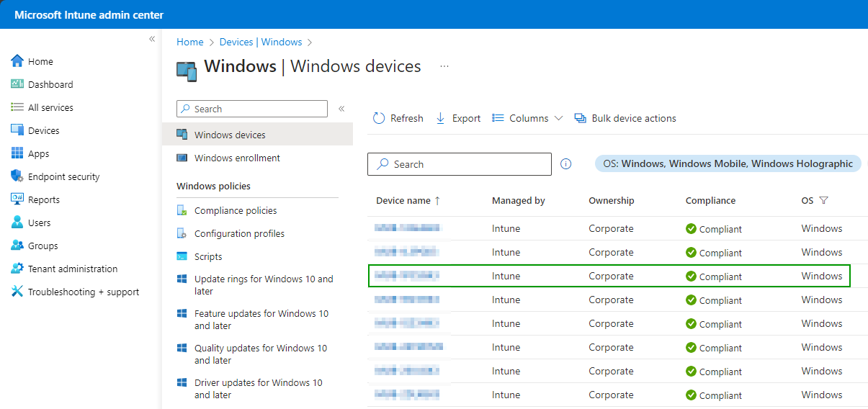This screenshot has height=409, width=868.
Task: Open the Columns dropdown
Action: (527, 118)
